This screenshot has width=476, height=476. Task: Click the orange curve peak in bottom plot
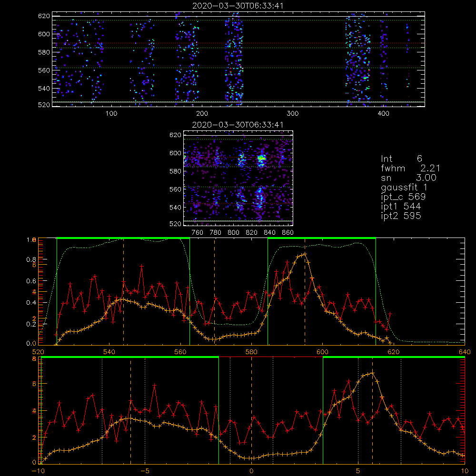[373, 373]
